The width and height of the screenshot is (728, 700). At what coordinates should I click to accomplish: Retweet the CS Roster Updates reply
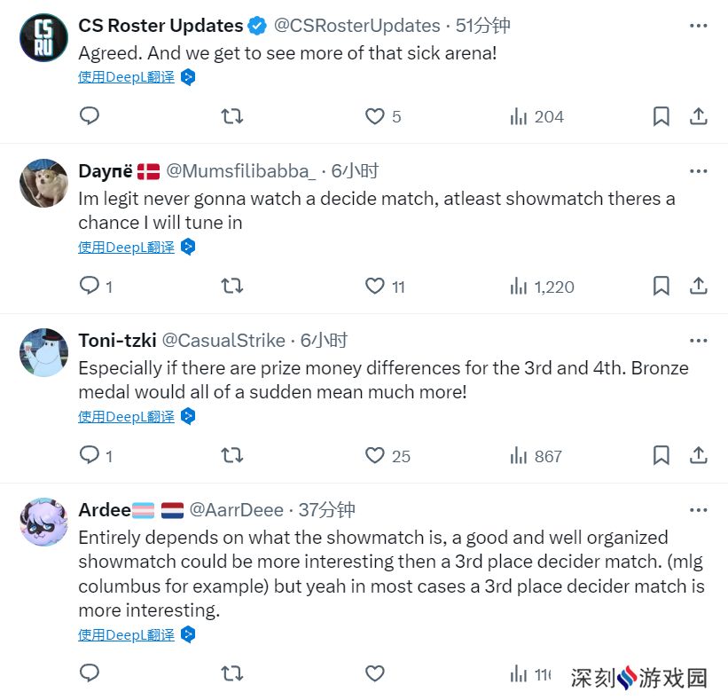(231, 116)
